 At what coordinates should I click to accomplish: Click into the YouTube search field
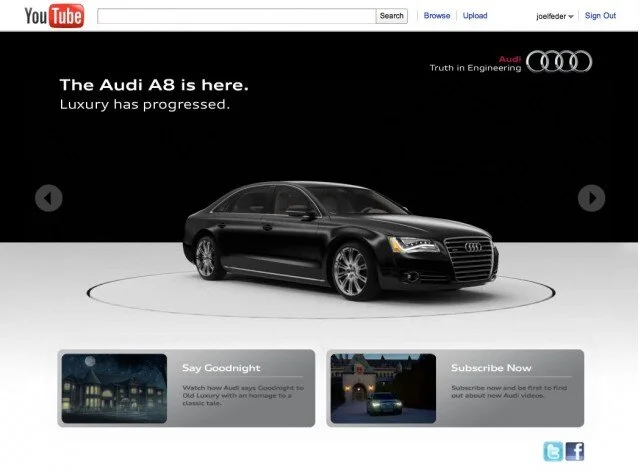(236, 16)
